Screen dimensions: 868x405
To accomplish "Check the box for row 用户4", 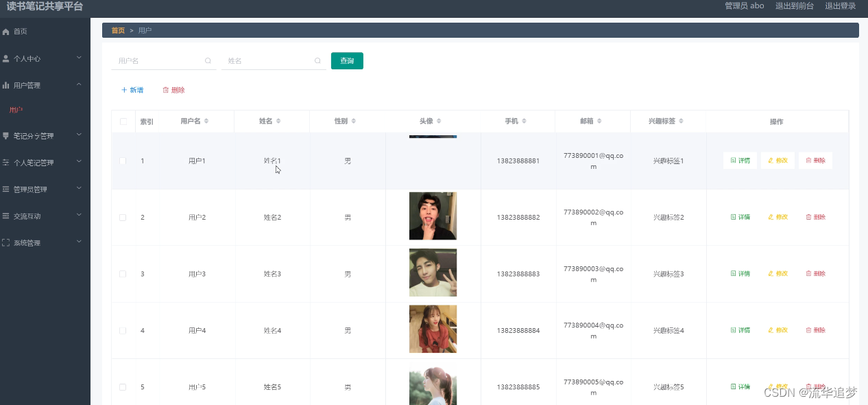I will [x=123, y=330].
